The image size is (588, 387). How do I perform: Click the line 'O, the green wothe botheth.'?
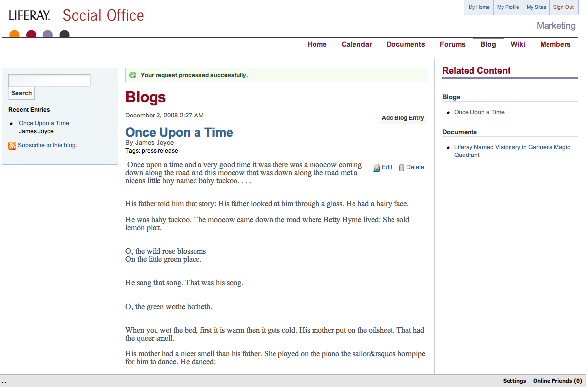click(169, 307)
